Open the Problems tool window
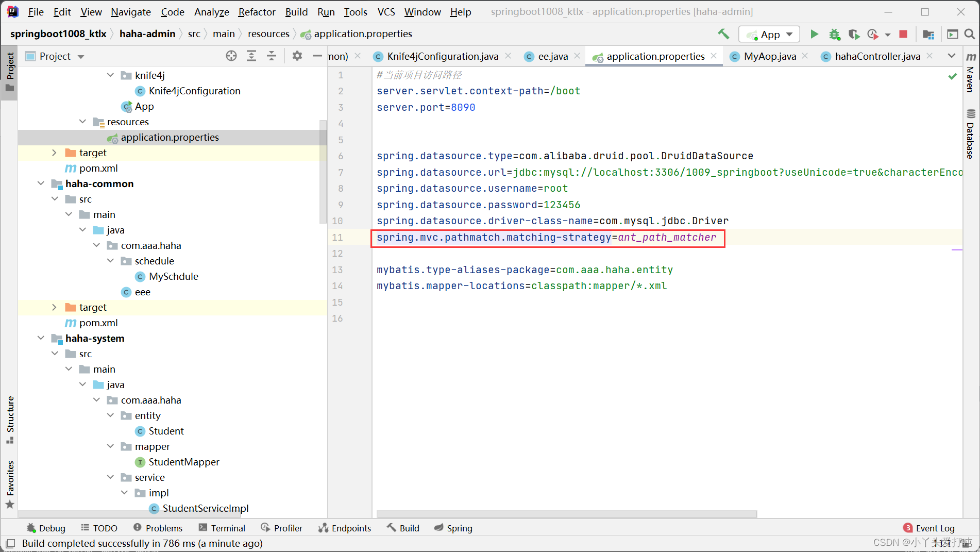 158,528
